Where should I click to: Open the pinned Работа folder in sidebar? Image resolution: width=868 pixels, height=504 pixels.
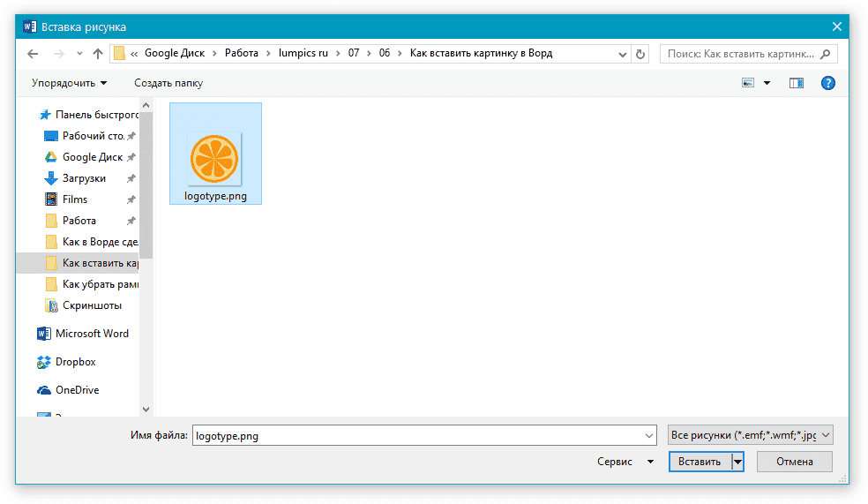pos(90,221)
